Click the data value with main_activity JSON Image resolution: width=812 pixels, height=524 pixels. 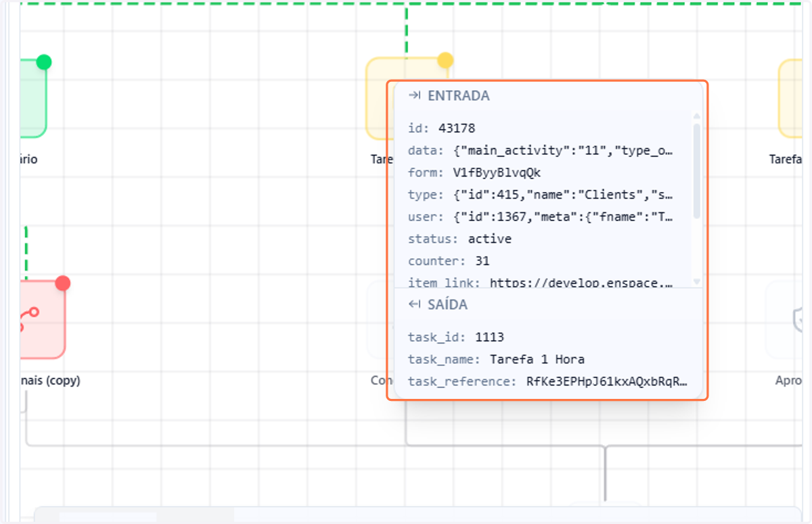(x=564, y=151)
